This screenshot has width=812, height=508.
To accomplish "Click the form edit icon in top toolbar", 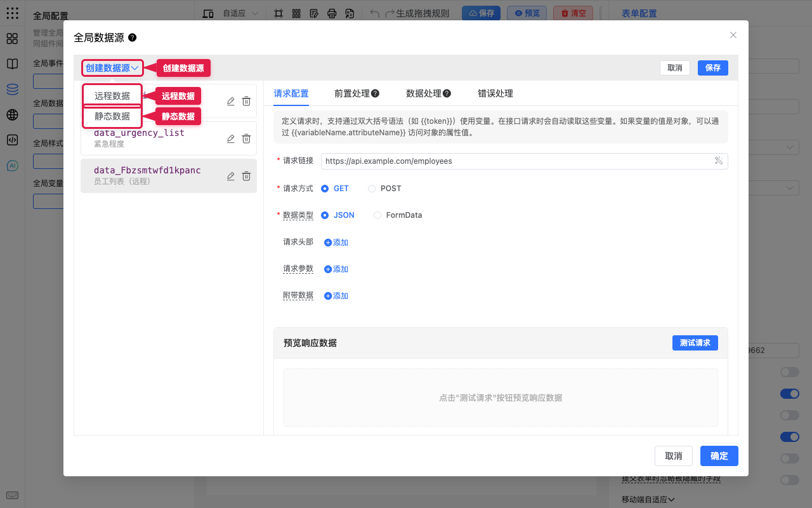I will click(314, 13).
